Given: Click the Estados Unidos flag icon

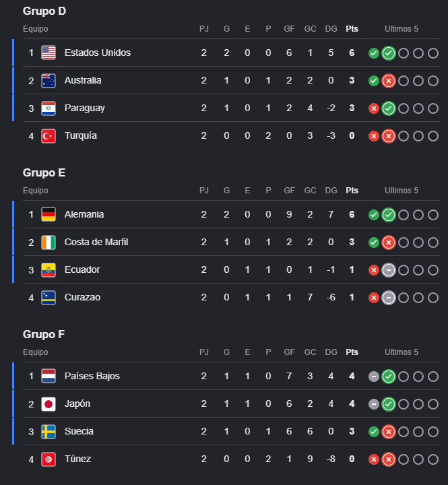Looking at the screenshot, I should tap(49, 53).
